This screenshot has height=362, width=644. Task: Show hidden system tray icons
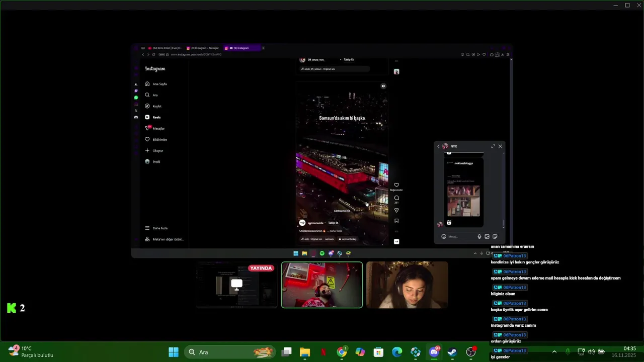pyautogui.click(x=554, y=352)
